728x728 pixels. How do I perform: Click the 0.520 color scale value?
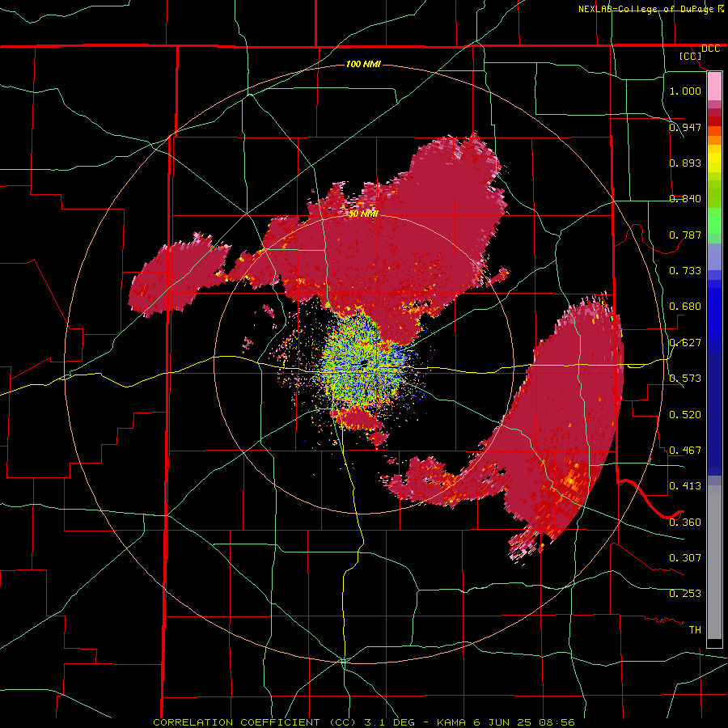pyautogui.click(x=685, y=415)
